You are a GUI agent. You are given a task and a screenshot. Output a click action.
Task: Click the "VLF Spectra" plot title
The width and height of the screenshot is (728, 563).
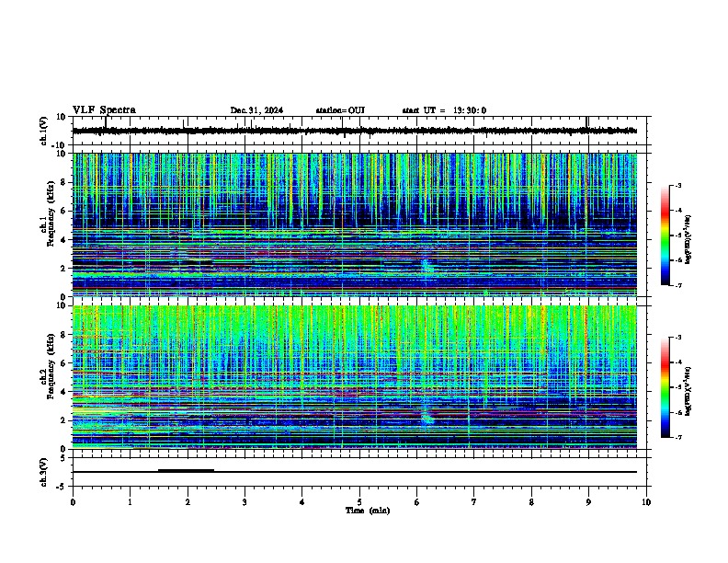(104, 110)
